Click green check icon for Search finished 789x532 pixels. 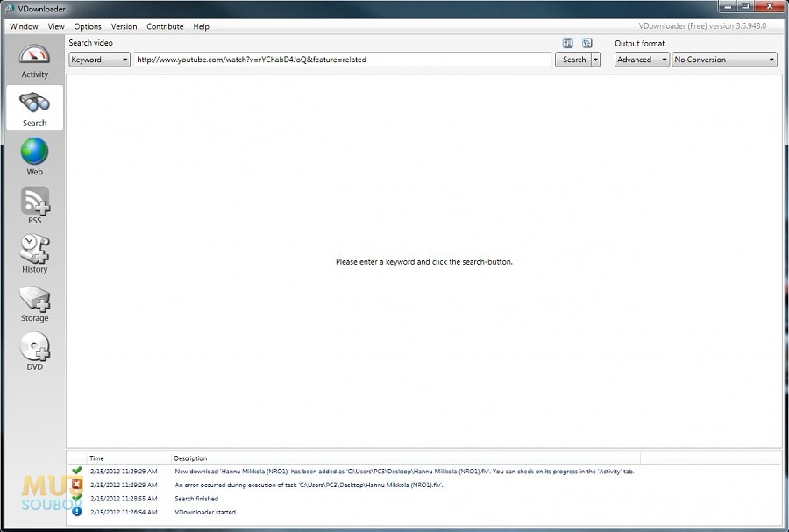76,498
